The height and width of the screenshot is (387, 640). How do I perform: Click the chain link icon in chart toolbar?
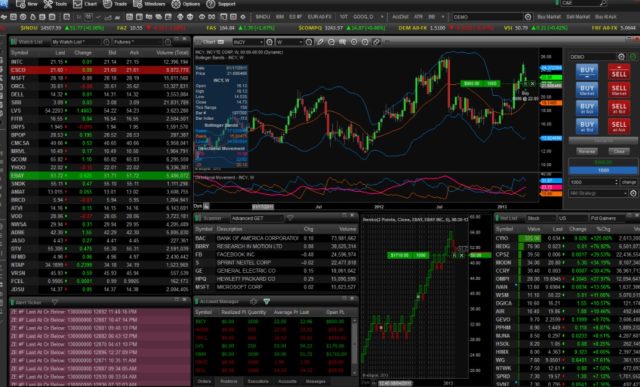(x=376, y=42)
